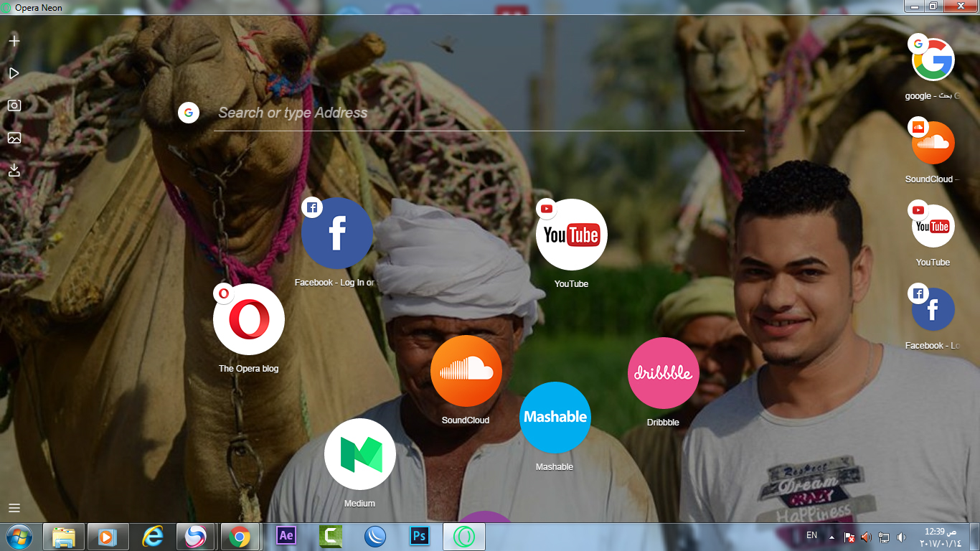Viewport: 980px width, 551px height.
Task: Open the Windows Start menu
Action: tap(19, 537)
